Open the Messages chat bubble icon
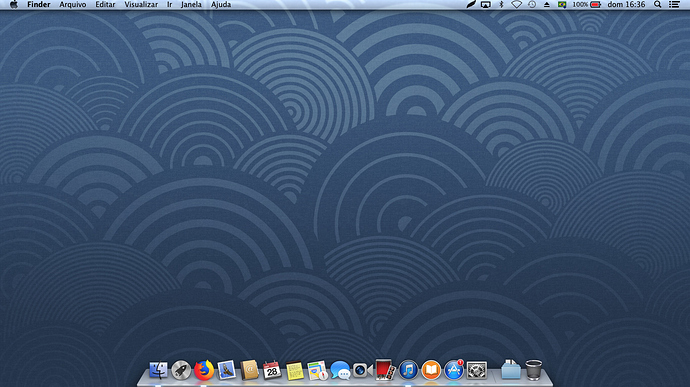Screen dimensions: 690x387 click(x=340, y=370)
